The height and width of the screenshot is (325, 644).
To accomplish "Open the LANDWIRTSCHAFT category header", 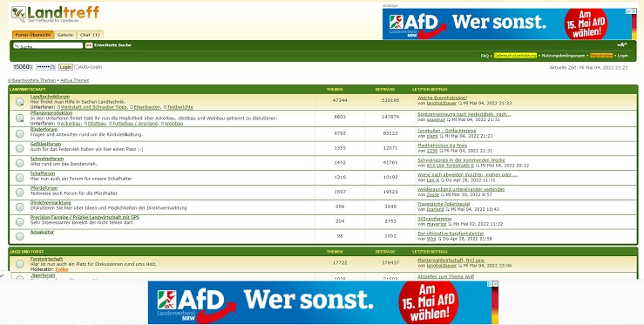I will (x=28, y=89).
